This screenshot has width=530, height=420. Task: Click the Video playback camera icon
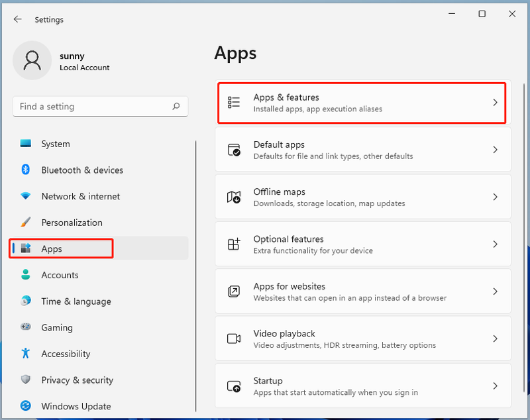click(234, 339)
